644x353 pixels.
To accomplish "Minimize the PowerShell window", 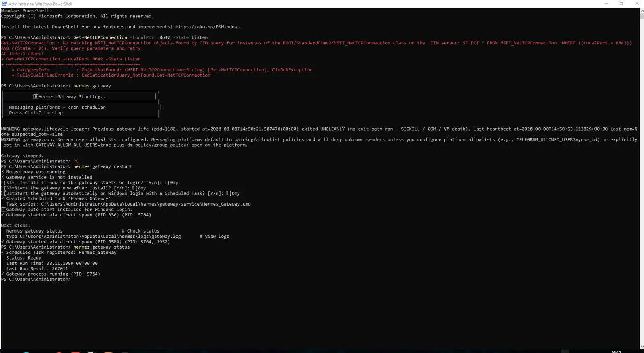I will [606, 4].
